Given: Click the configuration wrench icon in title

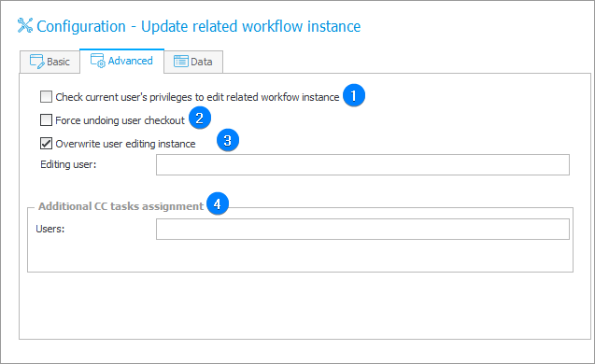Looking at the screenshot, I should pyautogui.click(x=25, y=26).
